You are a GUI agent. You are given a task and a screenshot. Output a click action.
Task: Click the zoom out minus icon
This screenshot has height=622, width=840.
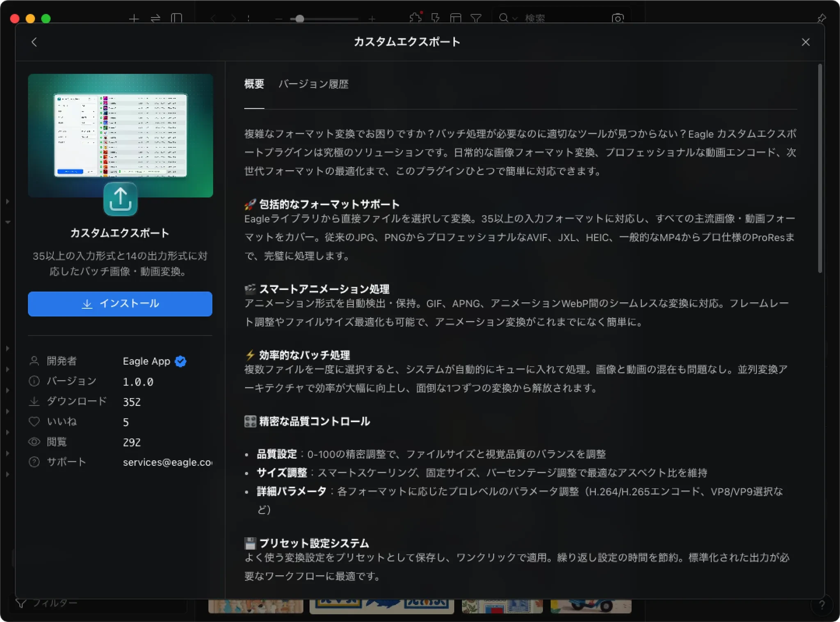point(278,19)
